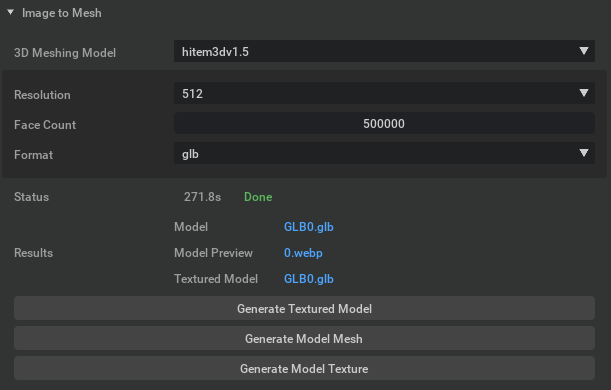Collapse the Image to Mesh panel
Viewport: 611px width, 390px height.
point(11,12)
